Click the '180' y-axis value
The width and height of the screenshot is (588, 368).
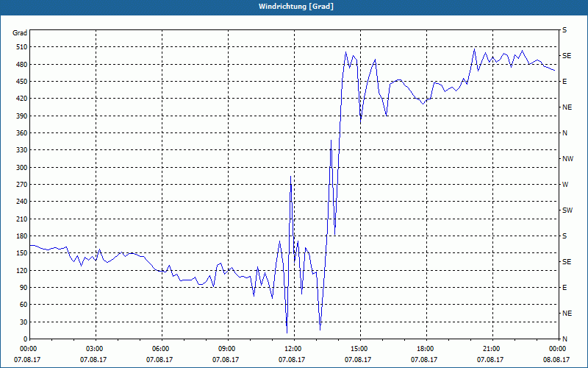21,236
